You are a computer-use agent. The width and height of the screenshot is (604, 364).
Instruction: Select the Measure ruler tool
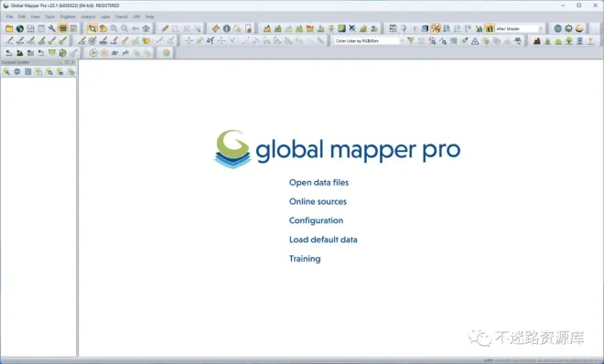click(216, 28)
